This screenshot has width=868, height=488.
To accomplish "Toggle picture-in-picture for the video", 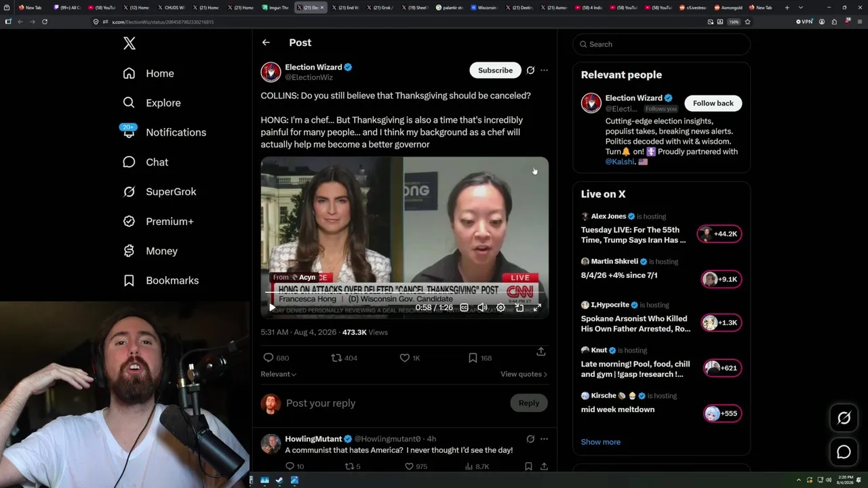I will (x=519, y=308).
